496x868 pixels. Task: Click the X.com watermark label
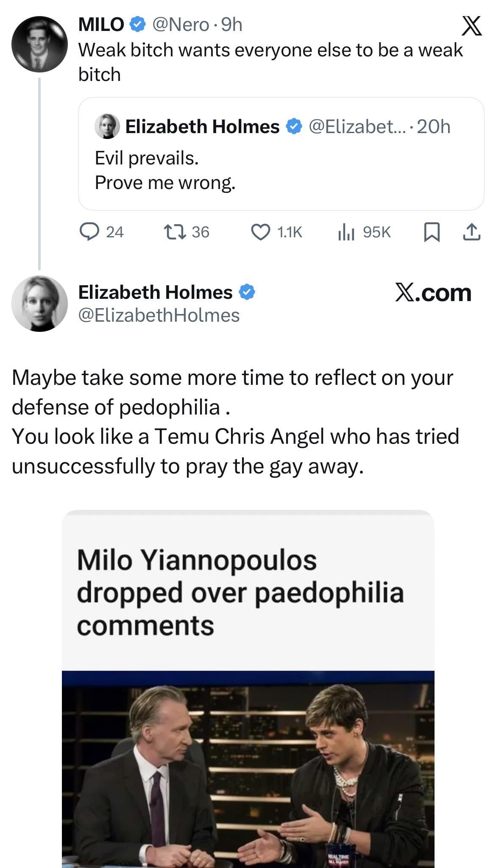coord(433,293)
